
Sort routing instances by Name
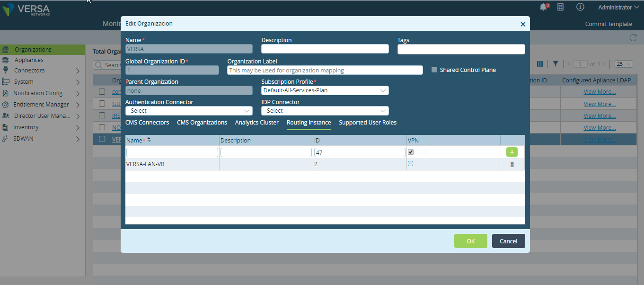(150, 140)
